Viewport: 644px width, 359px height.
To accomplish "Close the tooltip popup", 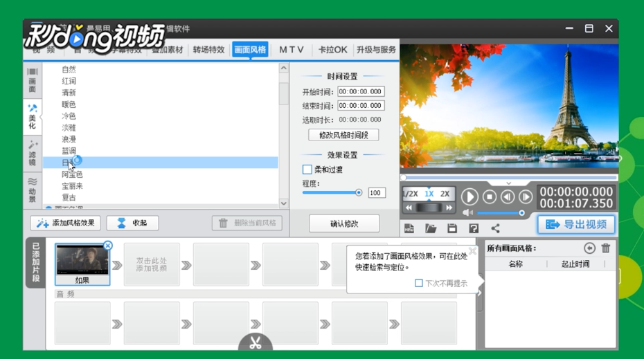I will (473, 251).
